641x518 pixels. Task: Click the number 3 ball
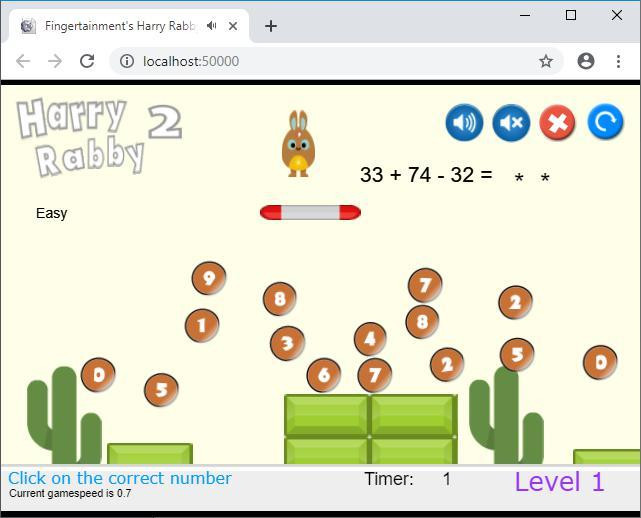(287, 343)
